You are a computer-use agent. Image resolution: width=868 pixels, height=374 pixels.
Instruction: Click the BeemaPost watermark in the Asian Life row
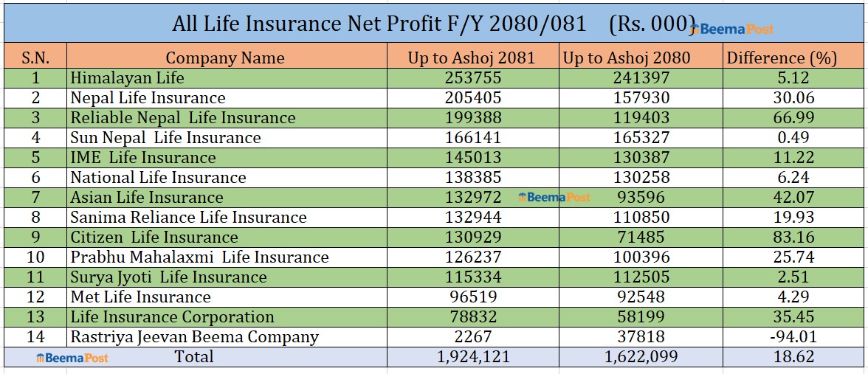coord(554,197)
